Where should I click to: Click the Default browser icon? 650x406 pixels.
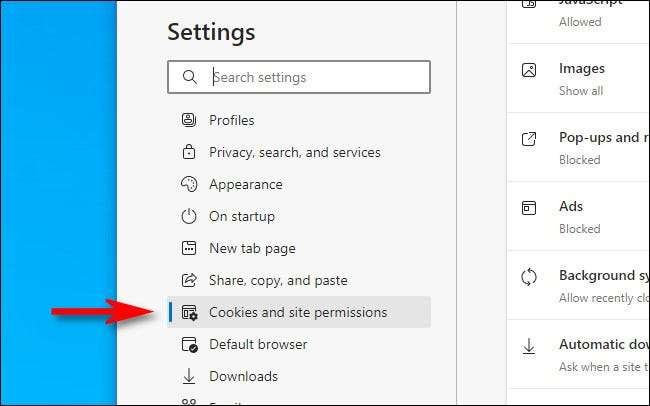coord(189,344)
